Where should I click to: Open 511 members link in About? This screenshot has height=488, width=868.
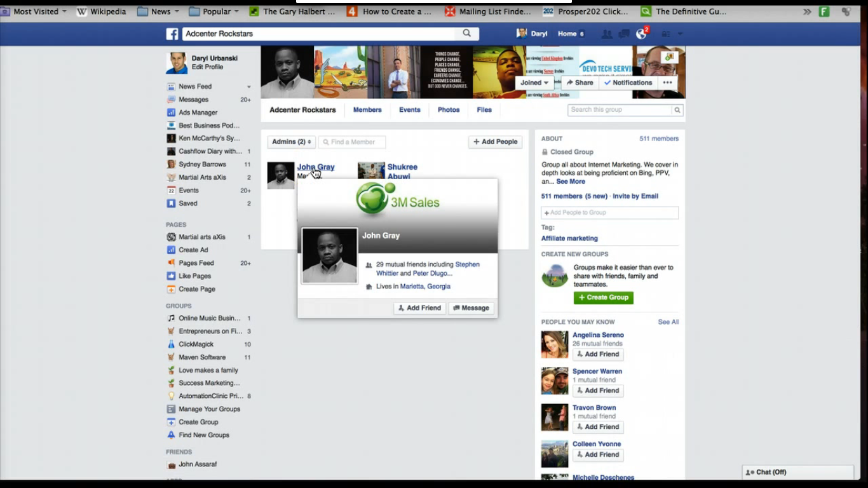coord(659,139)
